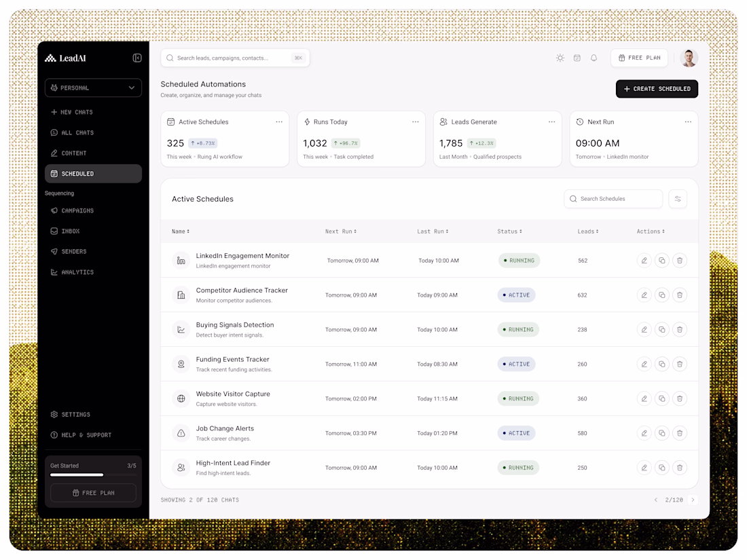Duplicate the High-Intent Lead Finder schedule
747x560 pixels.
coord(661,468)
